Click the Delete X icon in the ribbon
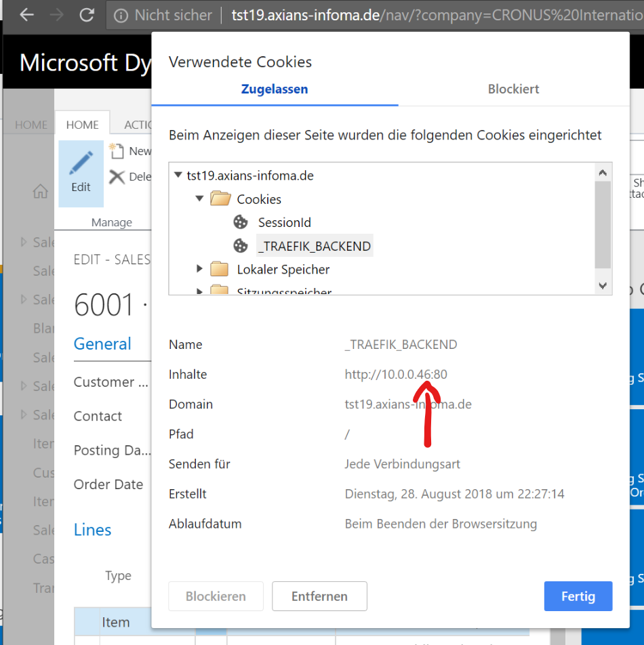The height and width of the screenshot is (645, 644). (x=117, y=177)
